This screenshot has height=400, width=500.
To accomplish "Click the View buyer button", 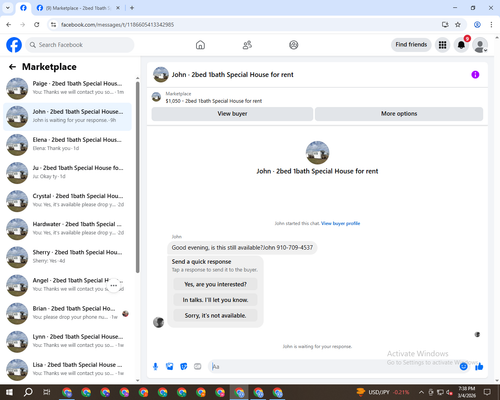I will tap(232, 114).
